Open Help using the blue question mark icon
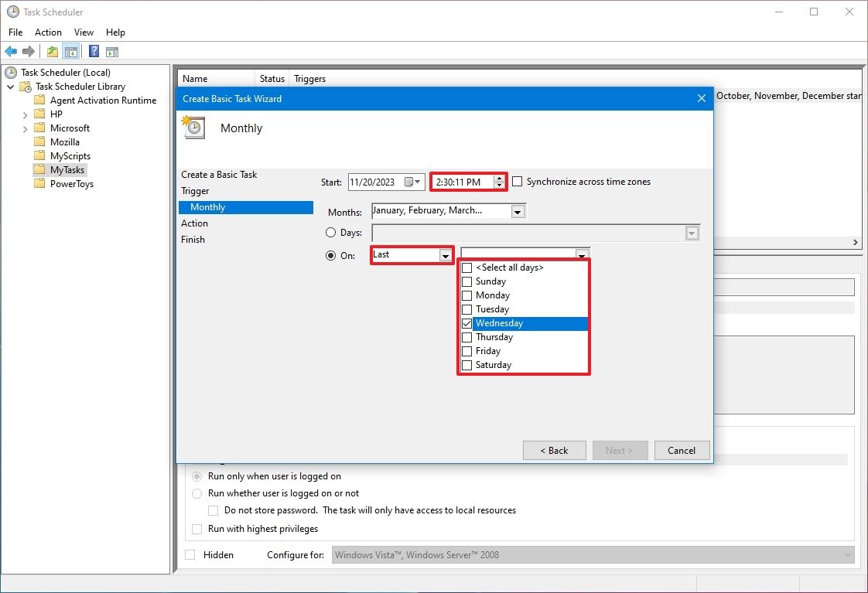This screenshot has height=593, width=868. (94, 51)
